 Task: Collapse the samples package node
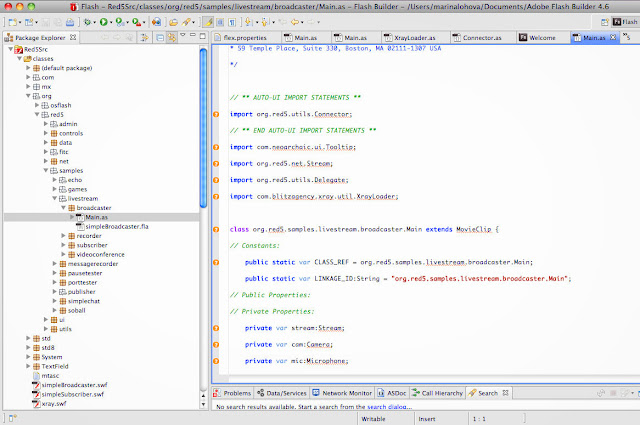tap(46, 170)
